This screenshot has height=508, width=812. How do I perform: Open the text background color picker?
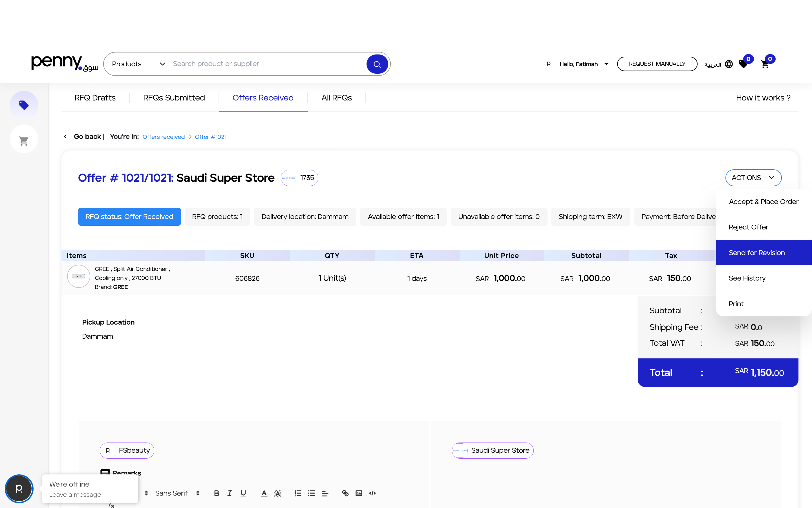[x=277, y=493]
